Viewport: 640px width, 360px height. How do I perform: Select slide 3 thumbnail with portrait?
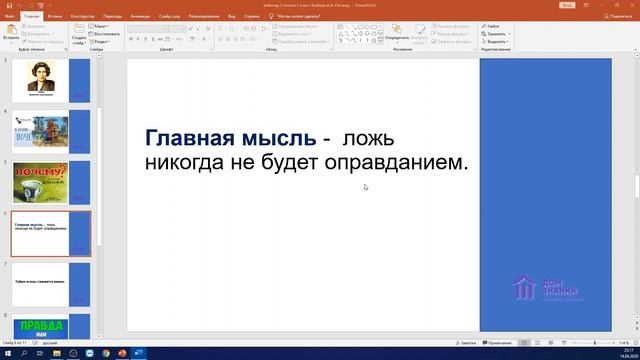click(x=51, y=80)
